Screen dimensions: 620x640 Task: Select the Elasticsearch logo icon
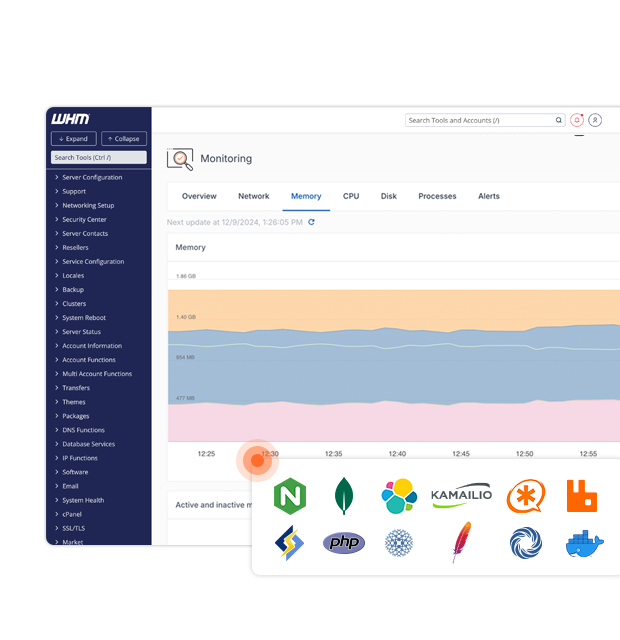click(399, 496)
